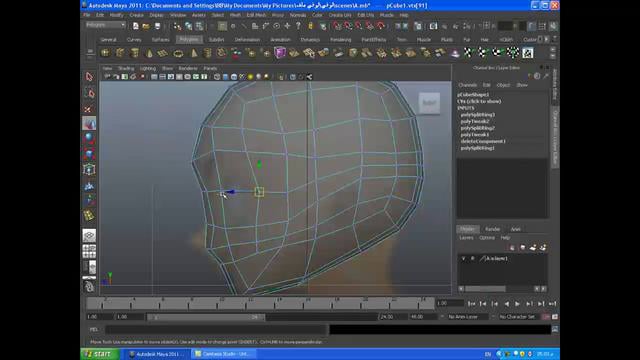Click the four-view layout icon
This screenshot has width=640, height=360.
pyautogui.click(x=89, y=251)
